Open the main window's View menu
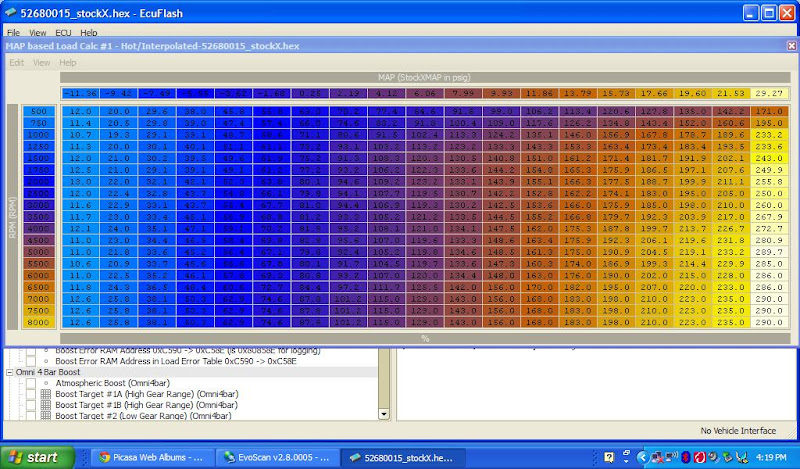 click(x=38, y=33)
